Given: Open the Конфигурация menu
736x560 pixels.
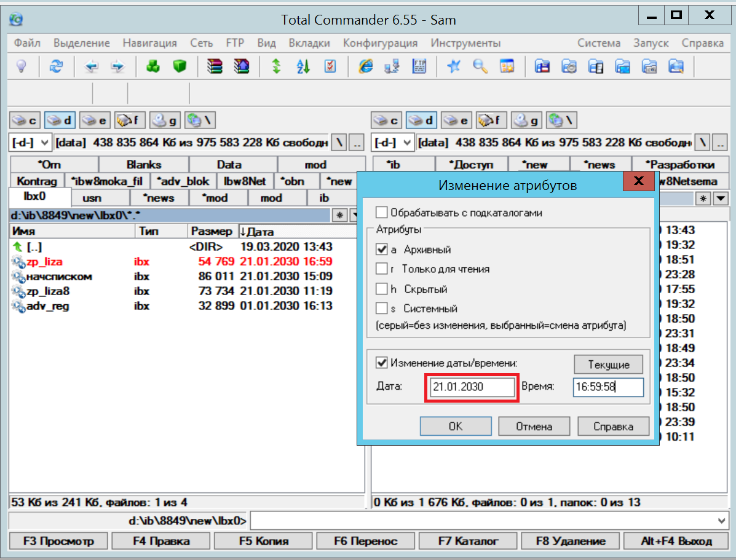Looking at the screenshot, I should point(380,43).
